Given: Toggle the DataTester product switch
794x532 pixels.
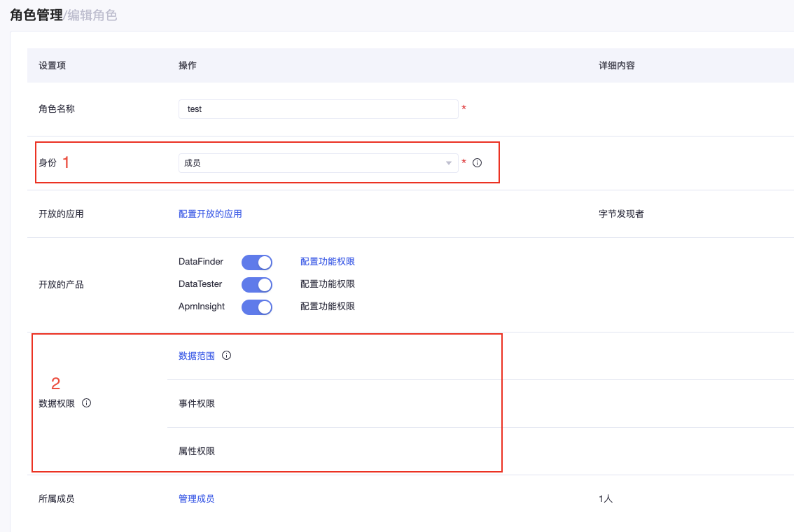Looking at the screenshot, I should click(x=257, y=284).
